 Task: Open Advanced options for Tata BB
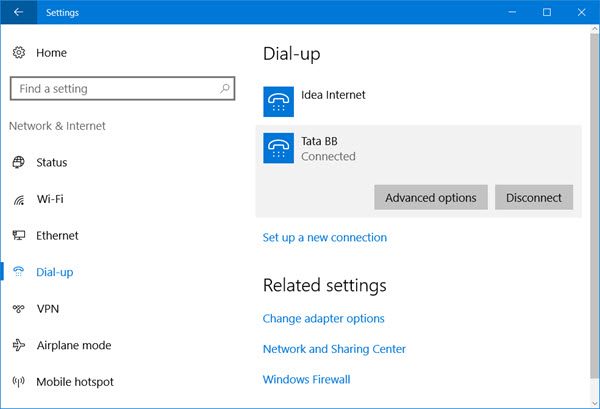431,198
